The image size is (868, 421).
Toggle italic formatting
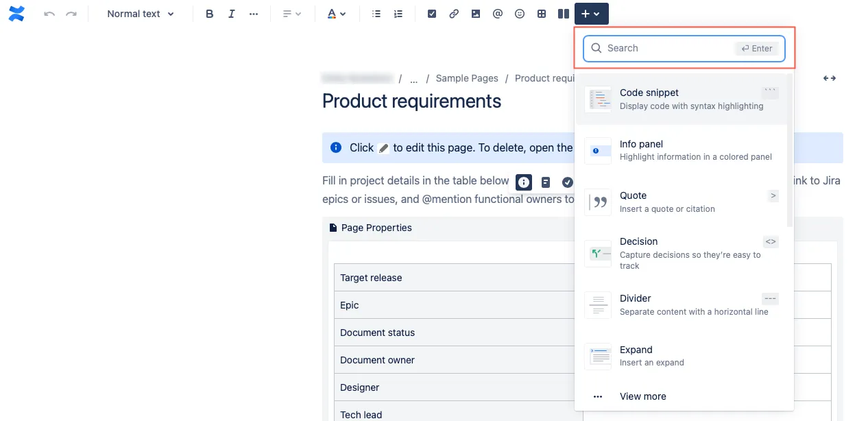pos(232,14)
